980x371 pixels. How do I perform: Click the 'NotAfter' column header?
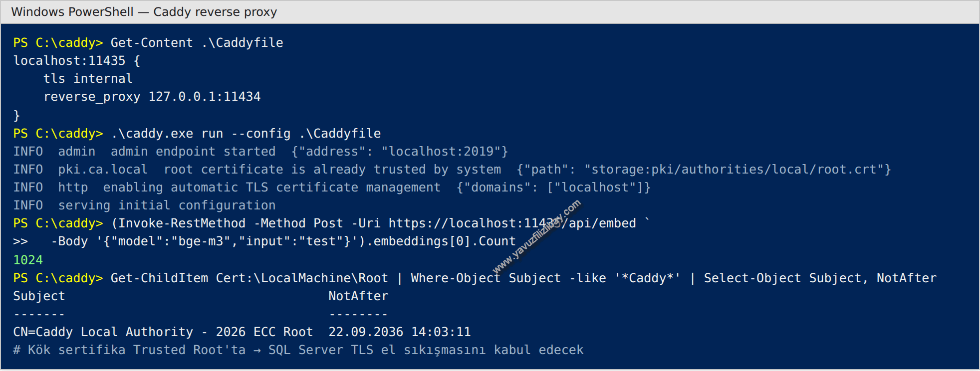click(x=358, y=296)
